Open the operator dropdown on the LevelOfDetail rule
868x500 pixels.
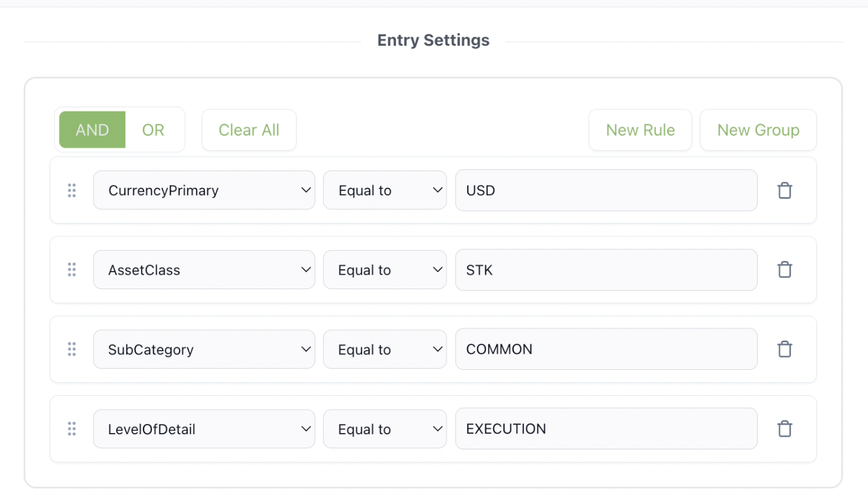pos(385,428)
